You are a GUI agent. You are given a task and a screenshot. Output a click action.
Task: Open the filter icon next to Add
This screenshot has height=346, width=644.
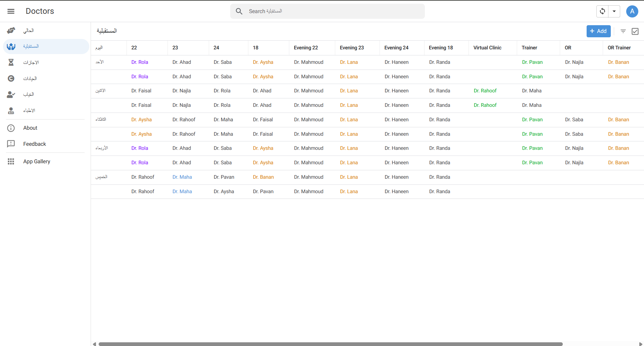click(x=623, y=31)
